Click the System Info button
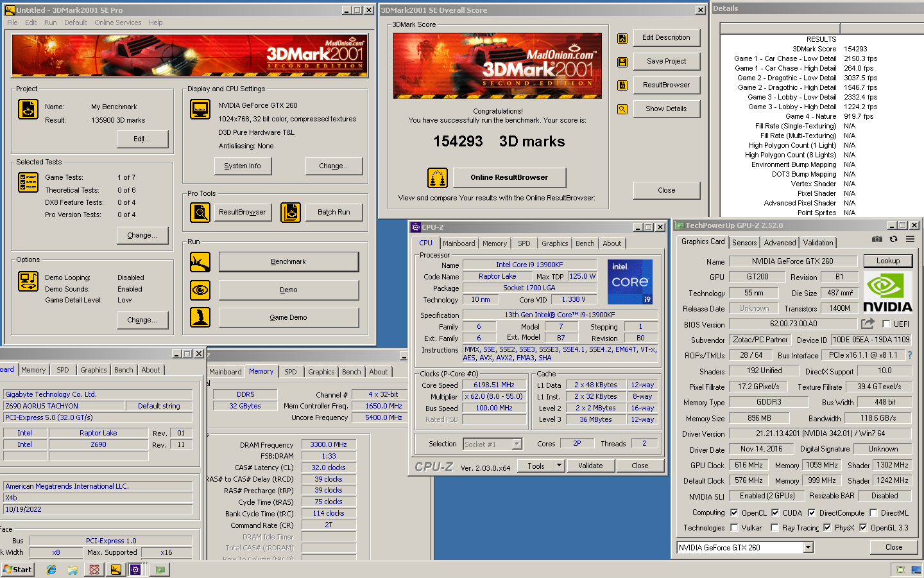924x578 pixels. [243, 166]
